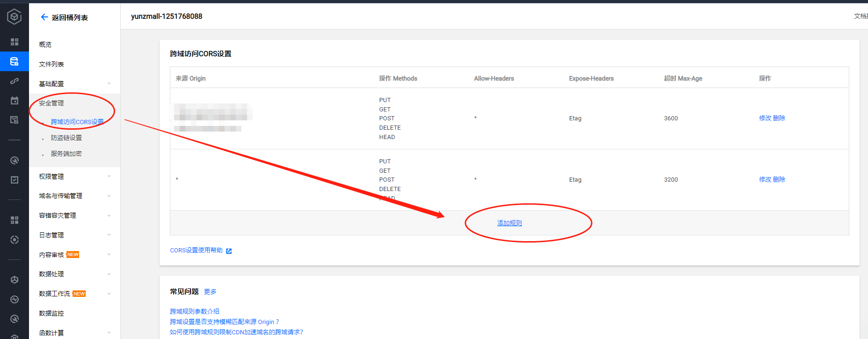Click the external-link icon after CORS设置使用帮助

pyautogui.click(x=229, y=251)
